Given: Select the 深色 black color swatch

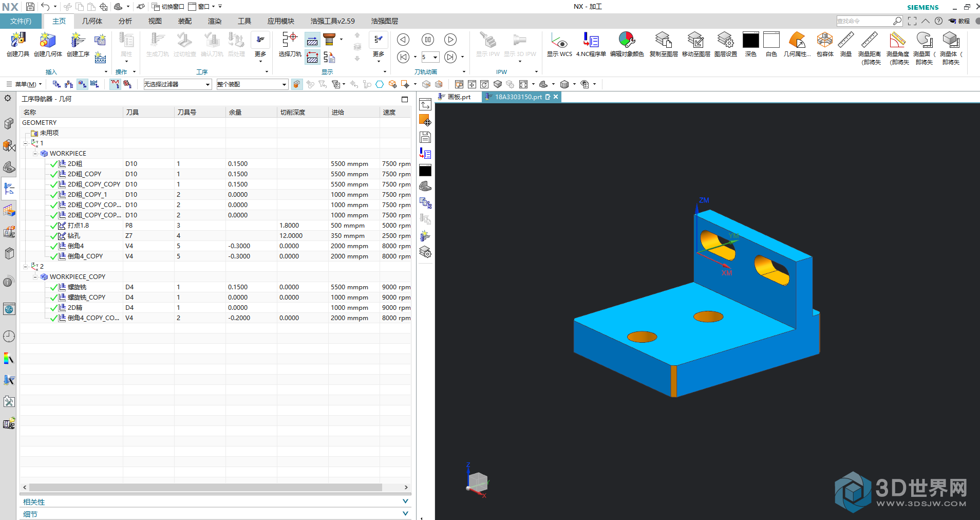Looking at the screenshot, I should (x=750, y=40).
